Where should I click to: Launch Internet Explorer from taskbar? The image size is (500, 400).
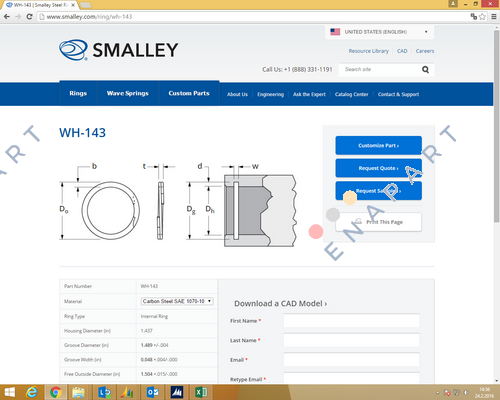point(32,392)
